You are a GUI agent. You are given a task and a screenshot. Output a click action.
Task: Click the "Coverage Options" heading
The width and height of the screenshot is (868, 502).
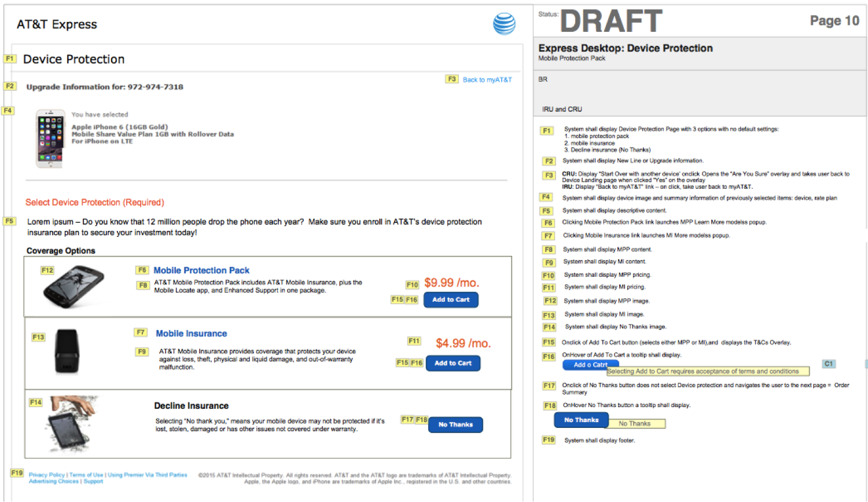point(61,251)
